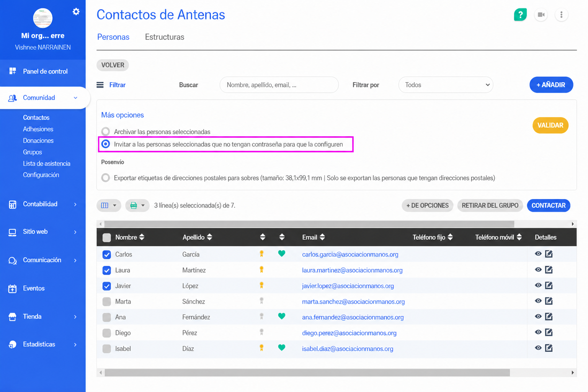
Task: Click the hamburger Filtrar icon
Action: click(100, 85)
